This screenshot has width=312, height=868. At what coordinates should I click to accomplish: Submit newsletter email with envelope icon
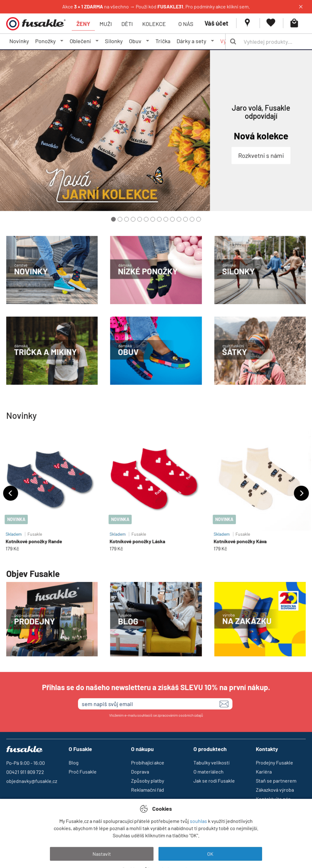(224, 704)
